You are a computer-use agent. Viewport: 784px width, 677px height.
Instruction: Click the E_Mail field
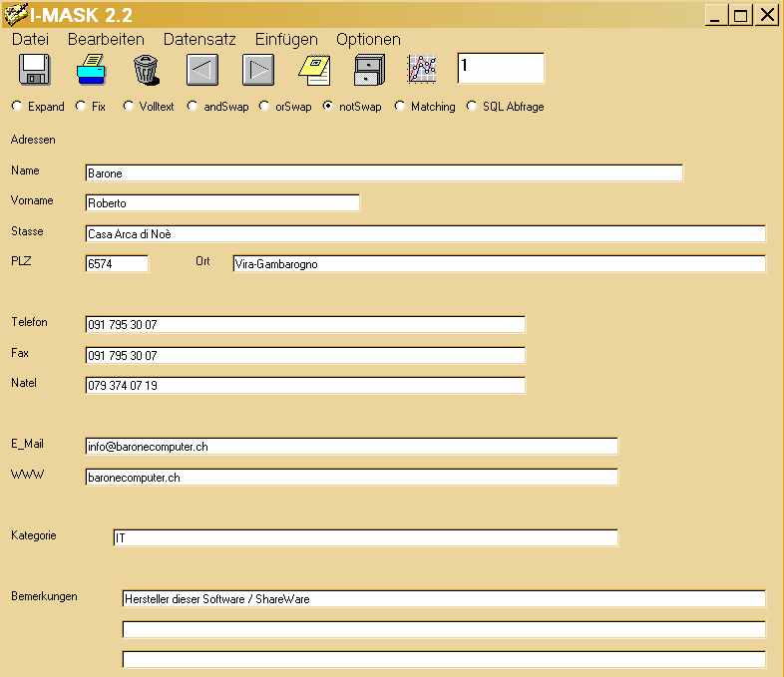[351, 446]
